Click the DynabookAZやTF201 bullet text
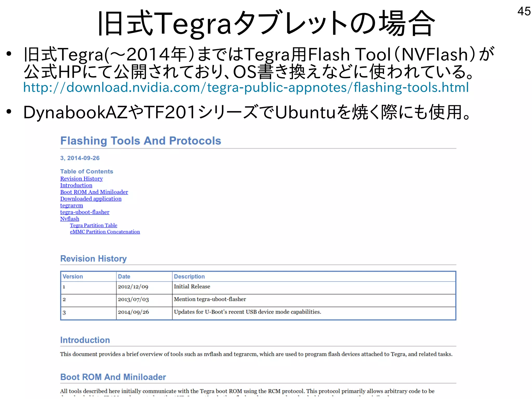Image resolution: width=532 pixels, height=399 pixels. click(x=247, y=112)
